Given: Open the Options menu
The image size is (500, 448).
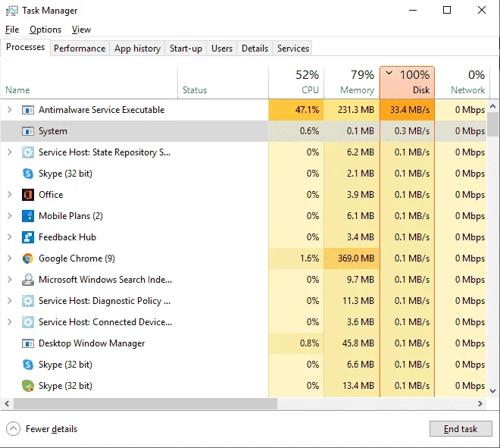Looking at the screenshot, I should [x=45, y=30].
